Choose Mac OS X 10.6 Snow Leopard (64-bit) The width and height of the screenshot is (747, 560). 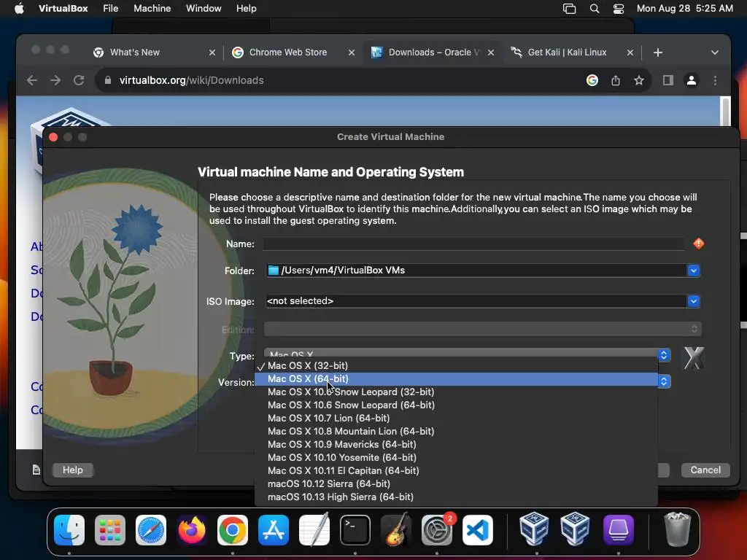point(456,405)
